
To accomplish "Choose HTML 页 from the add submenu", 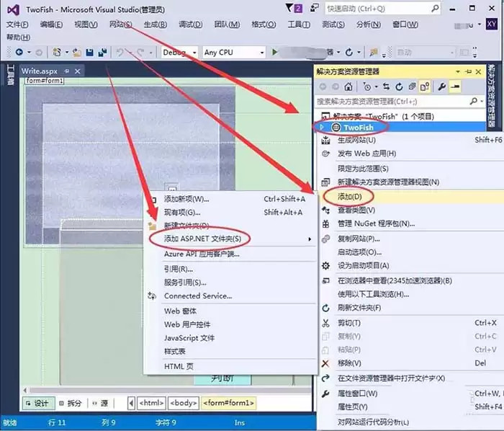I will (179, 366).
